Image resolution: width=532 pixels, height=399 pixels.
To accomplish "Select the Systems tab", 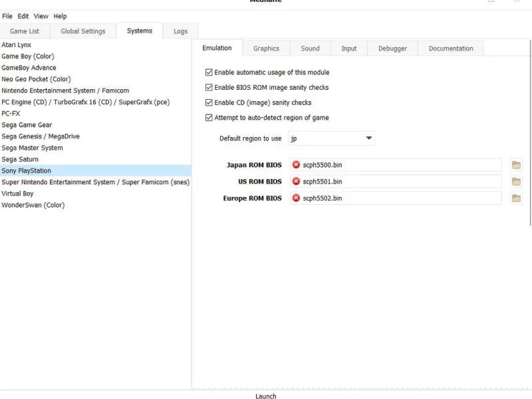I will click(x=140, y=31).
